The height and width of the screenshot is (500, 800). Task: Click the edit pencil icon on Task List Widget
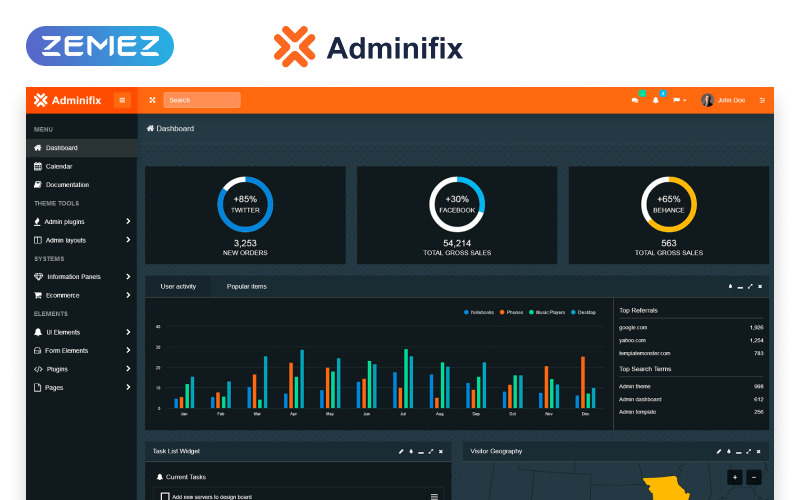(401, 451)
